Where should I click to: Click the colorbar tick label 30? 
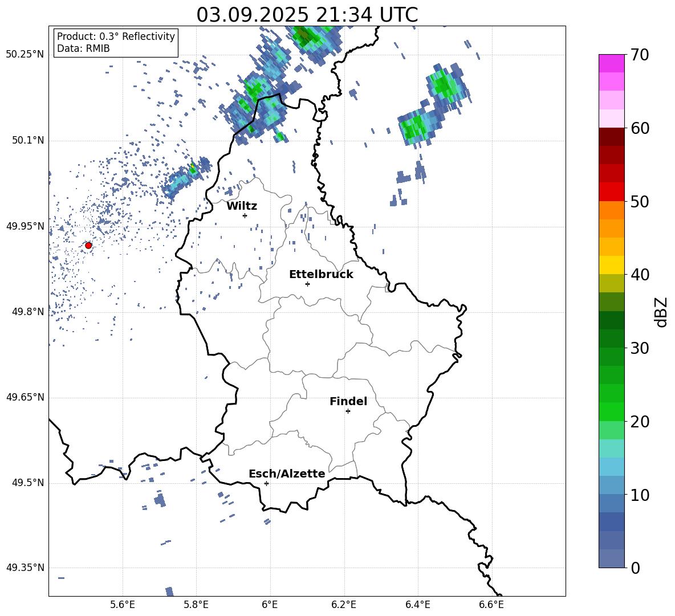pos(640,348)
